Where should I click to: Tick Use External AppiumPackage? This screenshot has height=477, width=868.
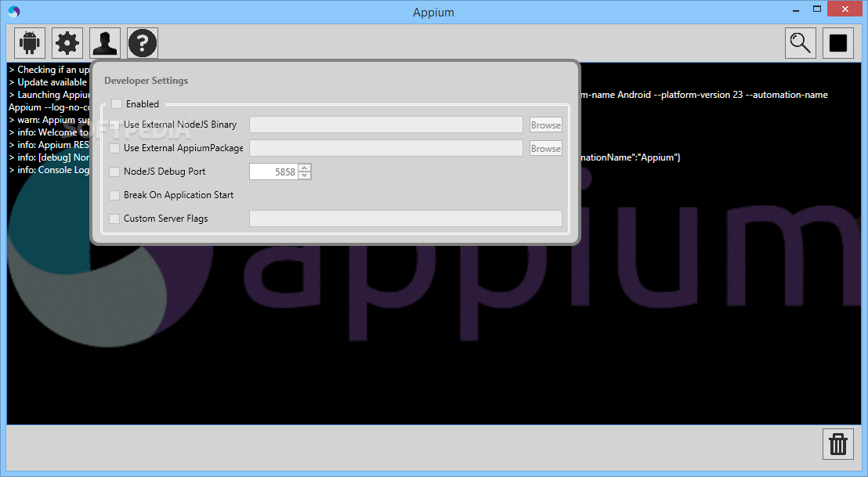point(114,148)
